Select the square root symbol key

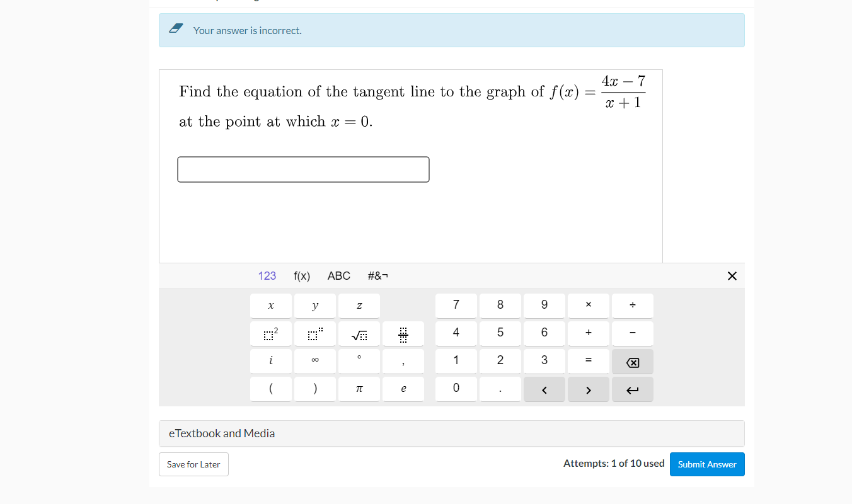click(x=359, y=333)
